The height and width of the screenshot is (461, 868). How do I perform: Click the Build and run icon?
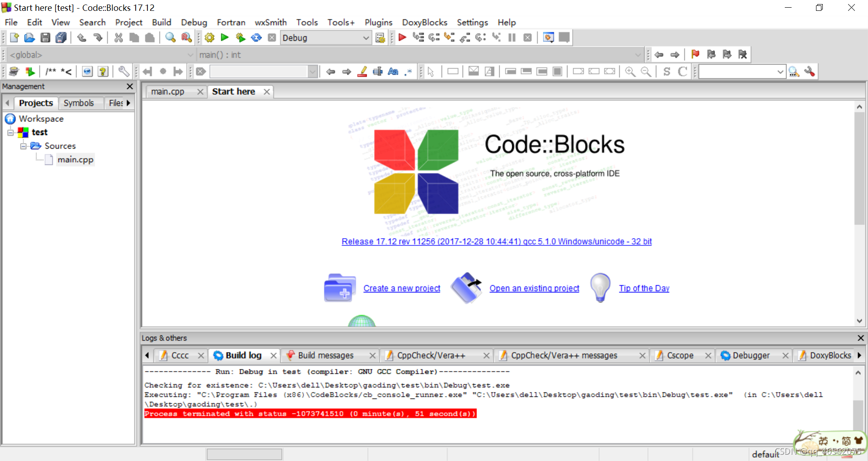coord(241,38)
